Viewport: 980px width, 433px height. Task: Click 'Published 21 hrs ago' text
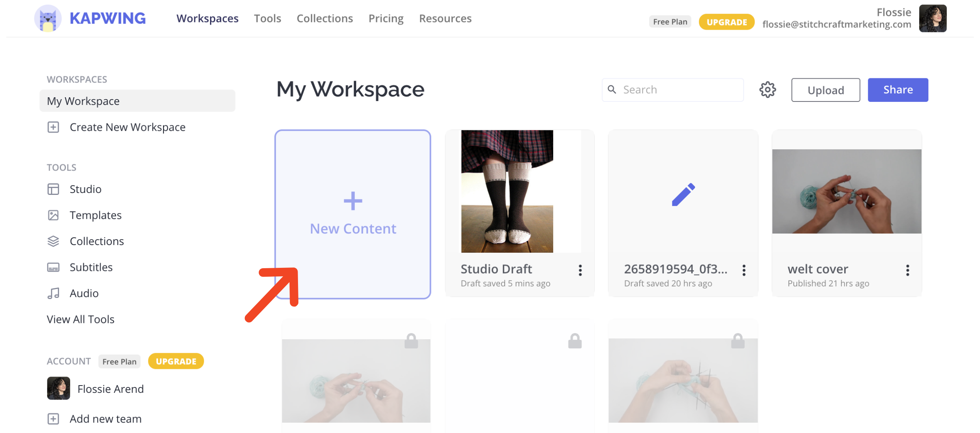[x=828, y=283]
